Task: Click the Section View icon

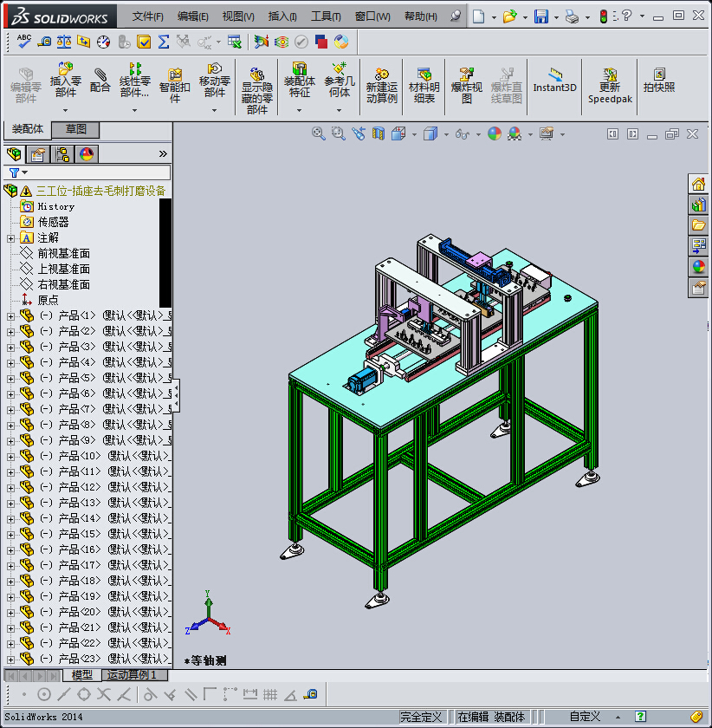Action: (x=379, y=134)
